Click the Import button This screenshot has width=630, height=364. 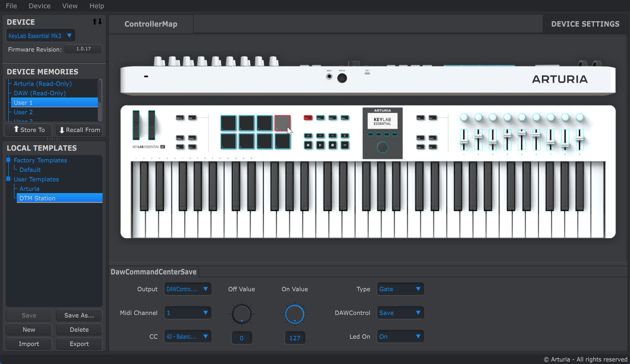[x=29, y=344]
